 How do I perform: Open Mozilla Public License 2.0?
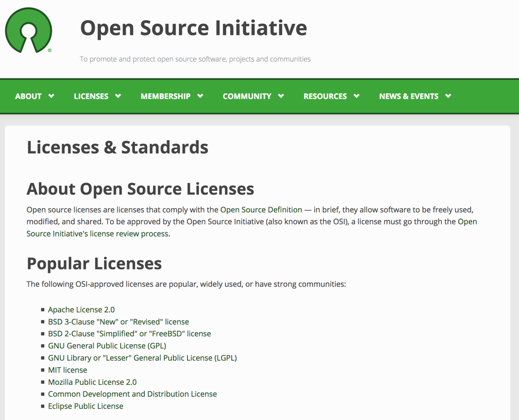(92, 382)
